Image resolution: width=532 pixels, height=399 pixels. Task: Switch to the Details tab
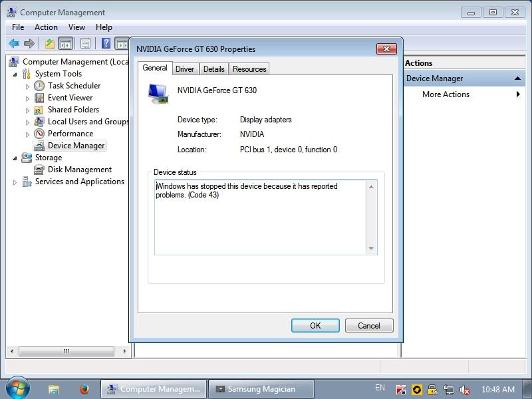213,69
